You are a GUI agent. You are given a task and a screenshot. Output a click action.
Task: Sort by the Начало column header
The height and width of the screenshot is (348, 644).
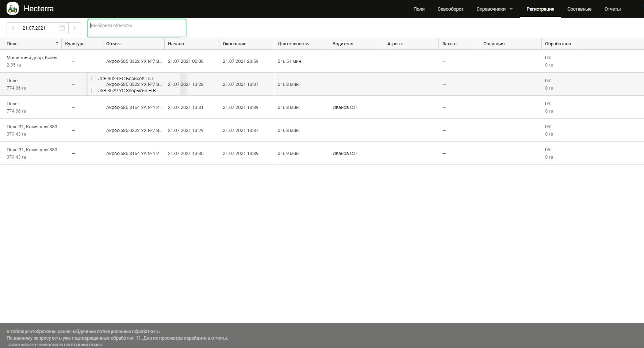coord(176,43)
